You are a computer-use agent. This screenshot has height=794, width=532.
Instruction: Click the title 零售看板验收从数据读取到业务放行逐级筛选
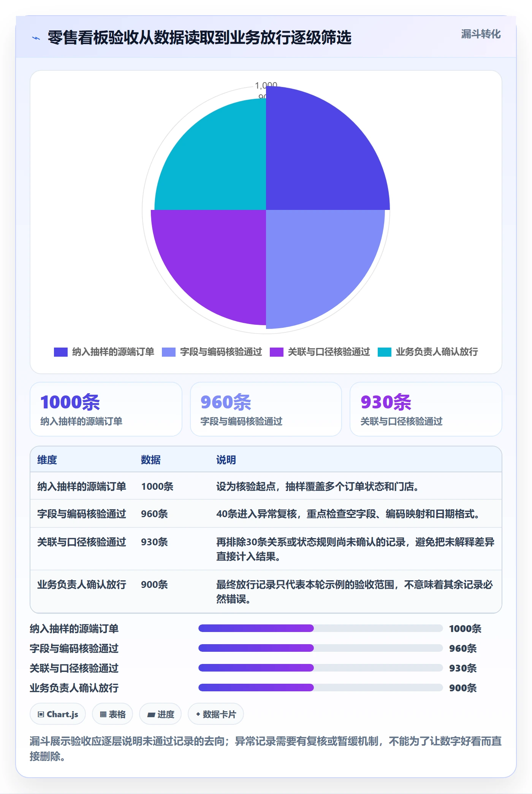click(199, 38)
